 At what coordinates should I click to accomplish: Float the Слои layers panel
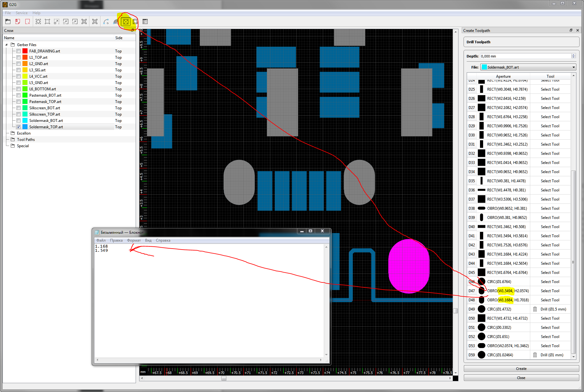click(x=132, y=30)
